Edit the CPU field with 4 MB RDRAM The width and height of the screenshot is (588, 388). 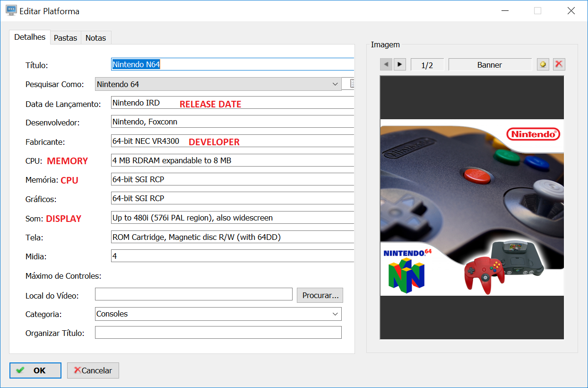point(233,160)
